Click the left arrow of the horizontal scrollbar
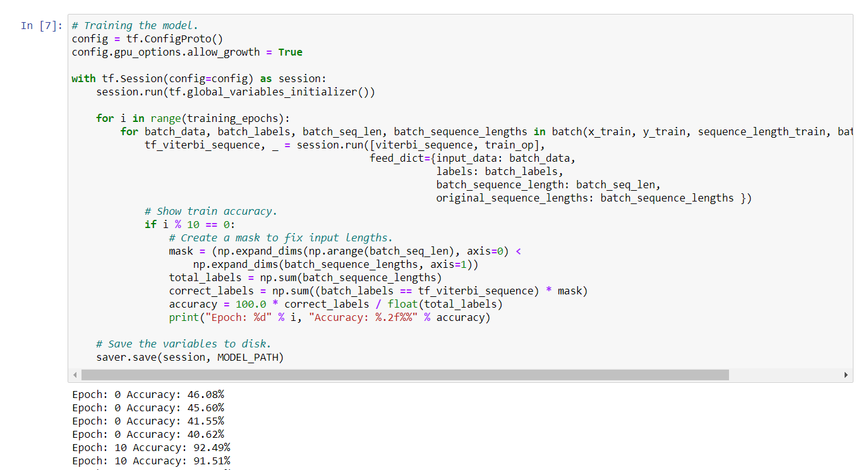This screenshot has width=868, height=470. point(75,375)
